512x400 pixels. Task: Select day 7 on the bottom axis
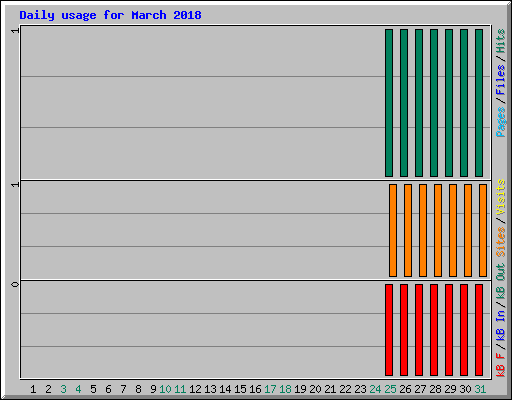pyautogui.click(x=123, y=389)
